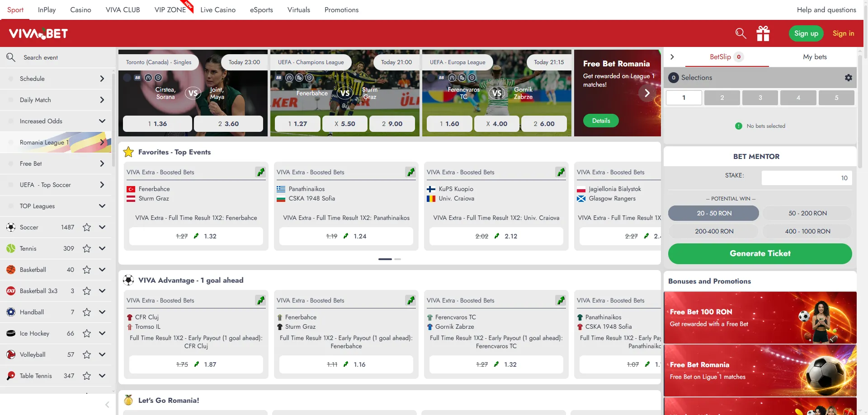Favorite the Table Tennis star
The image size is (868, 415).
click(87, 376)
